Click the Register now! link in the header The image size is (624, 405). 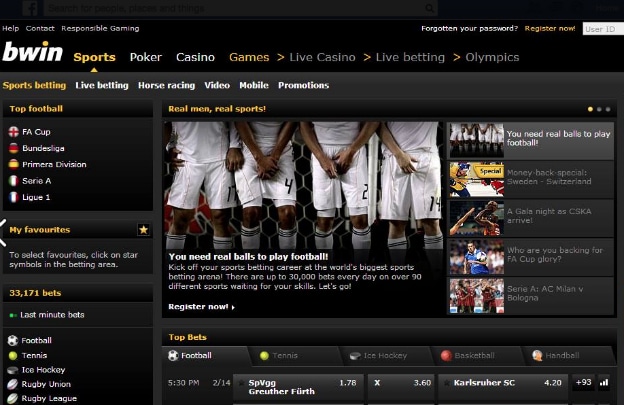[550, 29]
